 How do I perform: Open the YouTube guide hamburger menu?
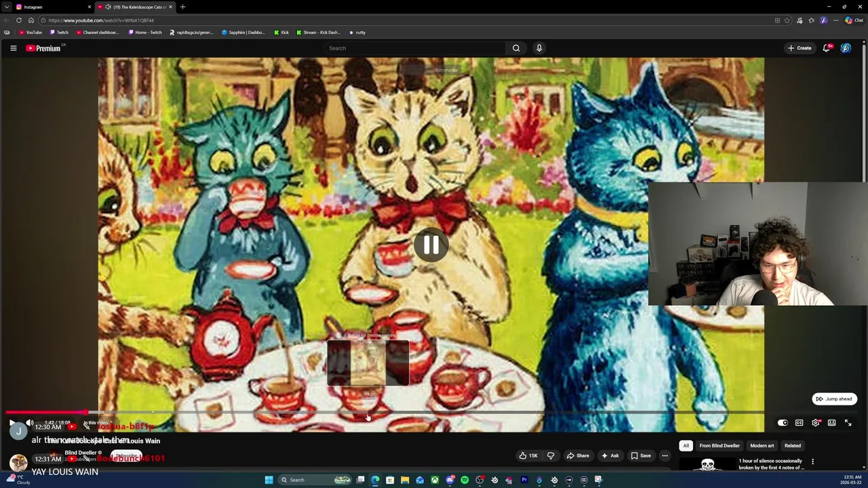(x=13, y=48)
